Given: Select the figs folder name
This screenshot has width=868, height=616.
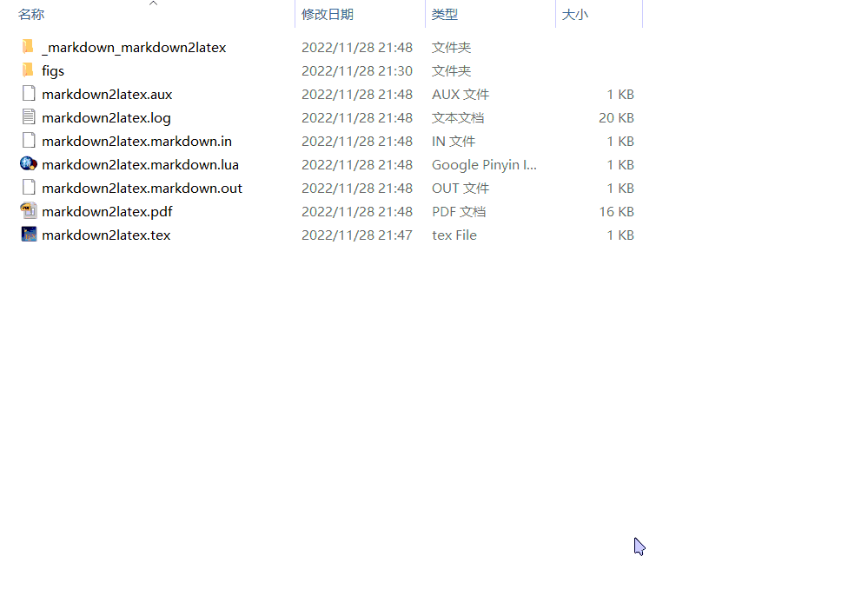Looking at the screenshot, I should tap(53, 71).
